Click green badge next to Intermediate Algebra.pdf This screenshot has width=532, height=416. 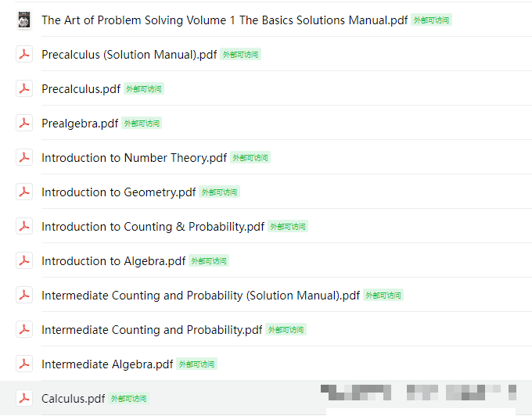point(197,364)
